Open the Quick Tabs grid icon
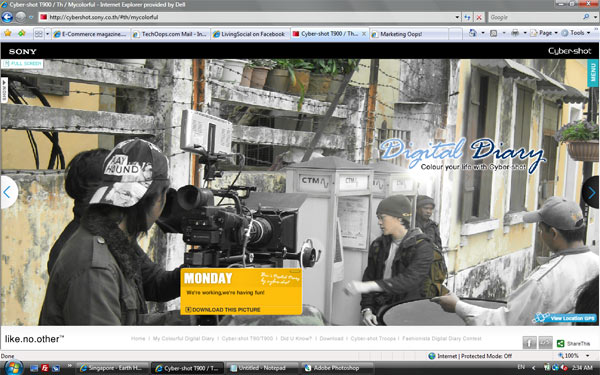The image size is (600, 375). (x=39, y=34)
